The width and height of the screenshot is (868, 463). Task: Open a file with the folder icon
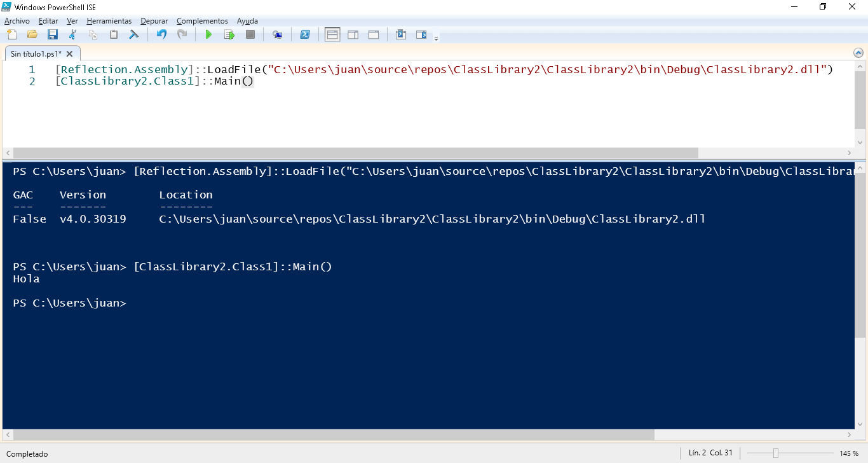tap(31, 34)
